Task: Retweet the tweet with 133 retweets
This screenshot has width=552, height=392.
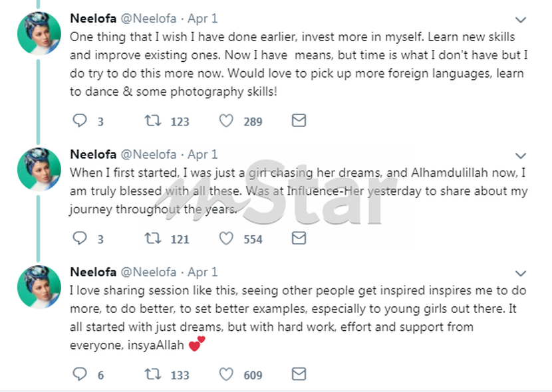Action: coord(152,375)
